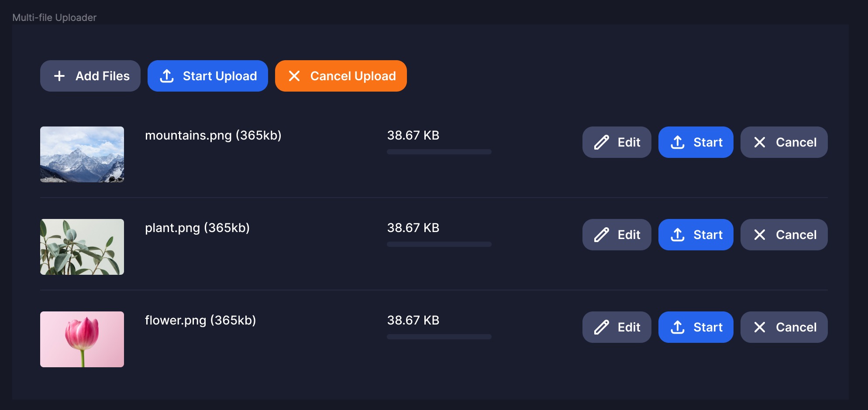Click the X icon on plant.png Cancel button
The width and height of the screenshot is (868, 410).
(x=760, y=234)
